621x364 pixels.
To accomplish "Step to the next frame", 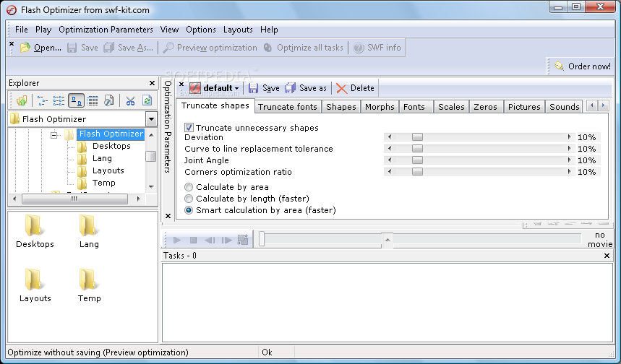I will click(x=226, y=240).
